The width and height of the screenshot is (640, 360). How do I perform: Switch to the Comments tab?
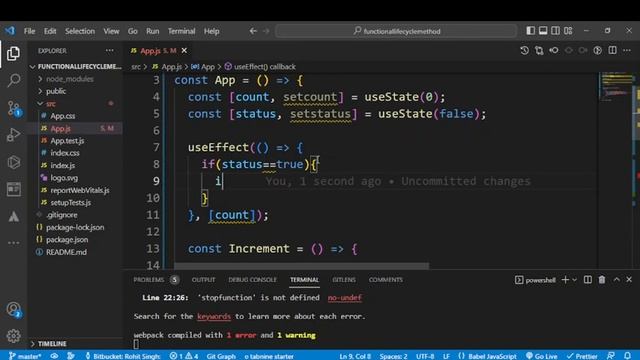click(386, 280)
